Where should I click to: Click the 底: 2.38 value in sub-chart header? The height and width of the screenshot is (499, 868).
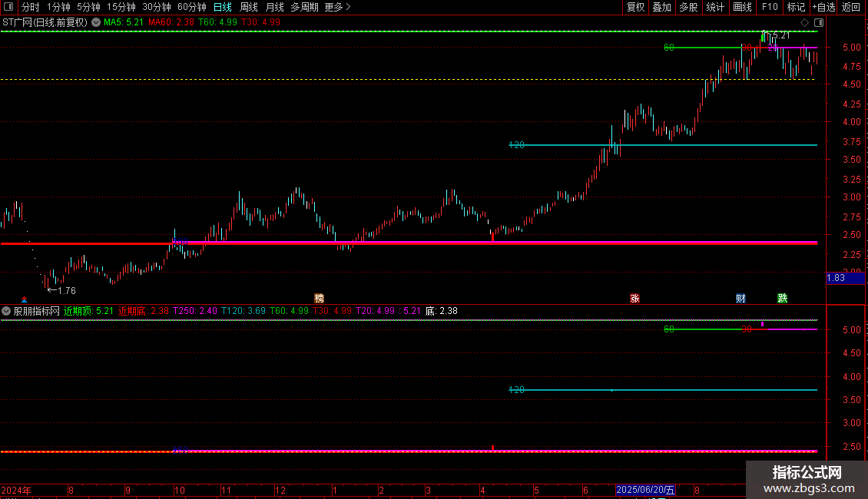[441, 311]
